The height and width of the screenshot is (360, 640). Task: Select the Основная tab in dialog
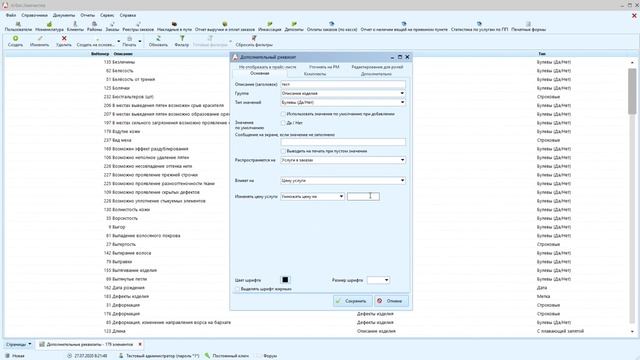(x=260, y=73)
